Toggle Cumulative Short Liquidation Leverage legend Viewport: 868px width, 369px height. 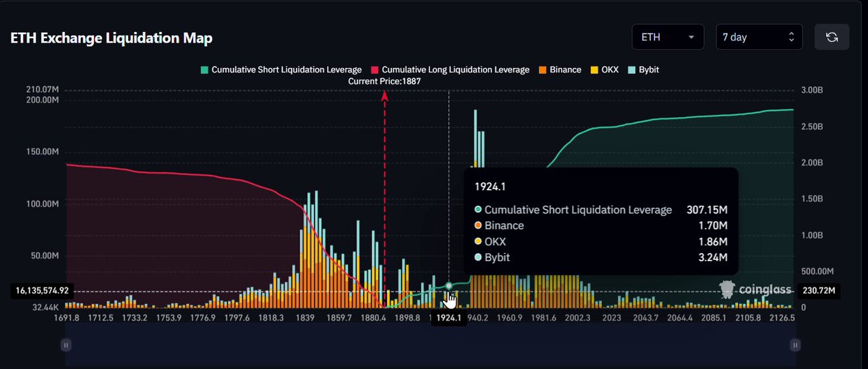(x=281, y=70)
